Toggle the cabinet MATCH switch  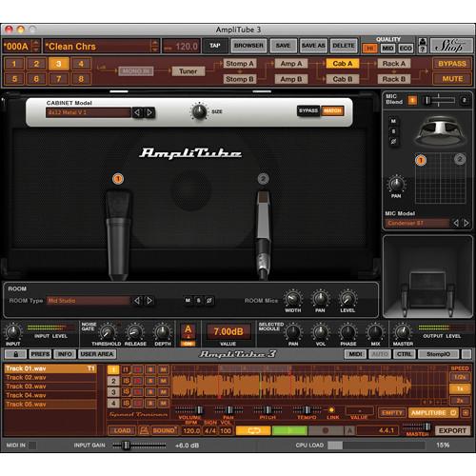tap(332, 110)
